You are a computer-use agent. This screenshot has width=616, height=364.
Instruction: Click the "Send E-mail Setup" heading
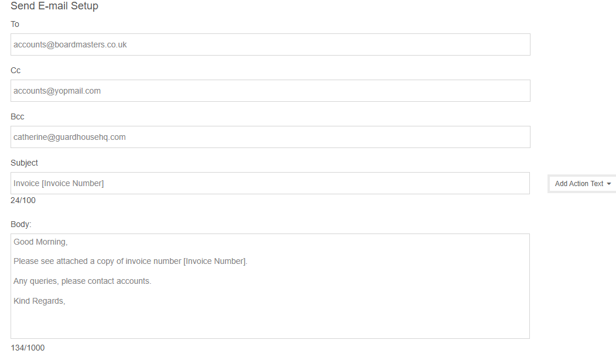[x=54, y=6]
